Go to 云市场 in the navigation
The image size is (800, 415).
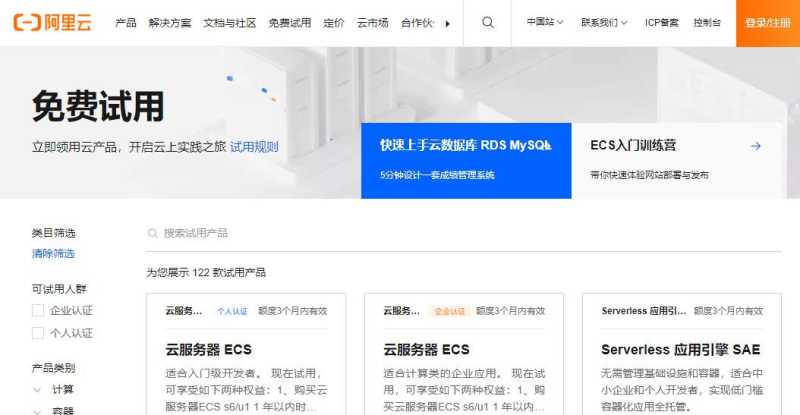pos(372,23)
